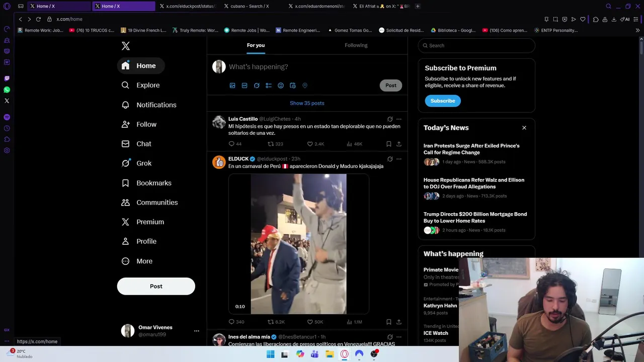Image resolution: width=644 pixels, height=362 pixels.
Task: Open more options on Ines del alma mía post
Action: tap(399, 337)
